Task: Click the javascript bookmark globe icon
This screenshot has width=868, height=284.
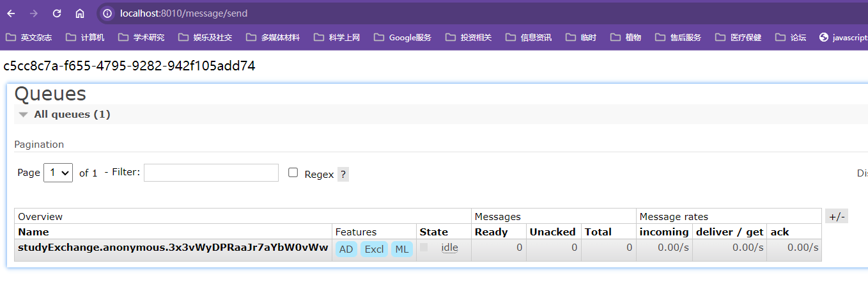Action: (824, 38)
